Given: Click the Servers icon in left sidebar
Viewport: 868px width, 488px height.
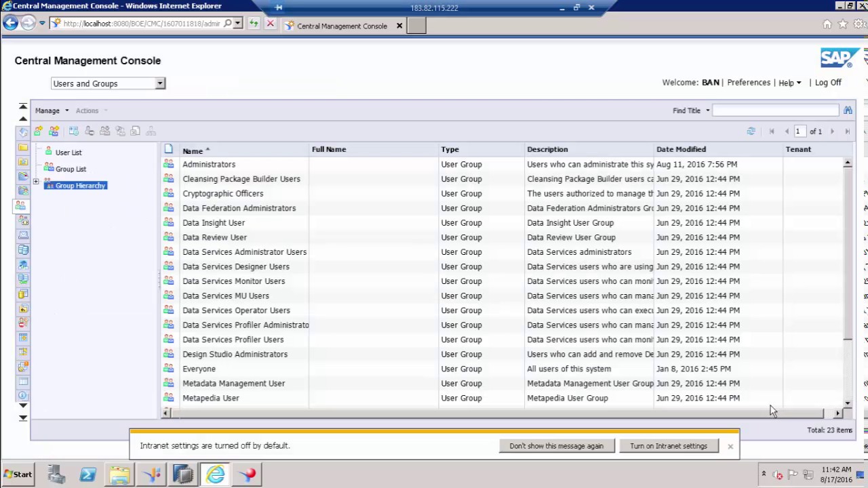Looking at the screenshot, I should [x=23, y=250].
